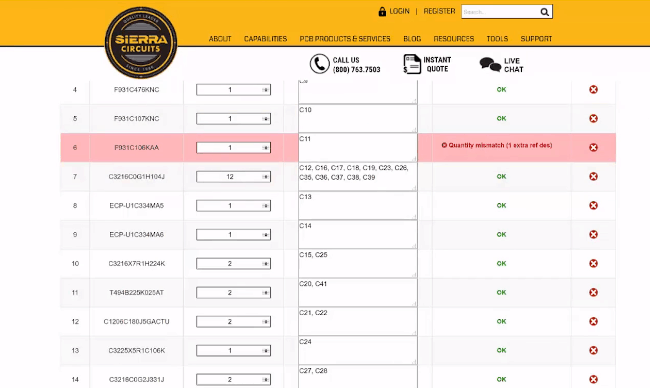This screenshot has height=388, width=650.
Task: Edit ref des box containing C27, C28
Action: click(358, 377)
